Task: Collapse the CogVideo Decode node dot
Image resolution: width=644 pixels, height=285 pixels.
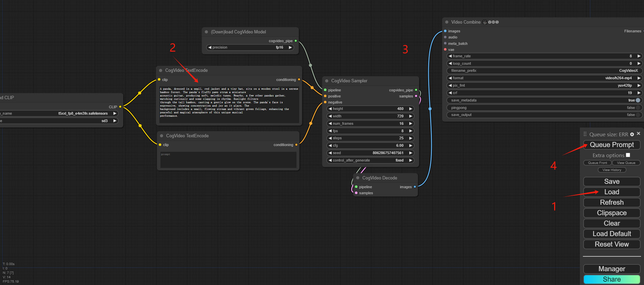Action: pos(358,178)
